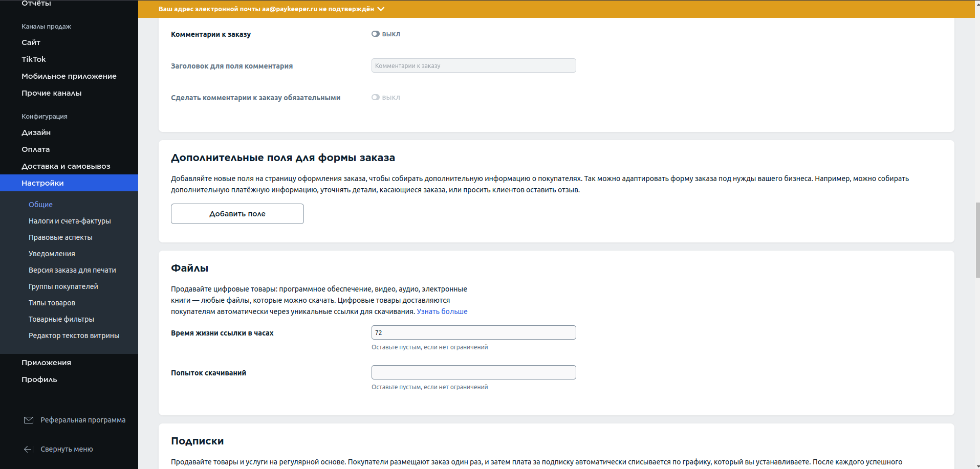The image size is (980, 469).
Task: Open Мобильное приложение menu item
Action: click(69, 76)
